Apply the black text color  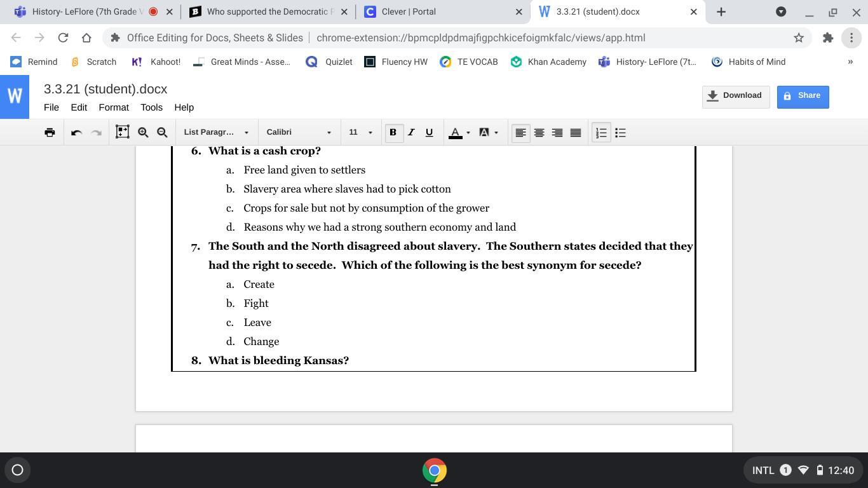click(455, 132)
